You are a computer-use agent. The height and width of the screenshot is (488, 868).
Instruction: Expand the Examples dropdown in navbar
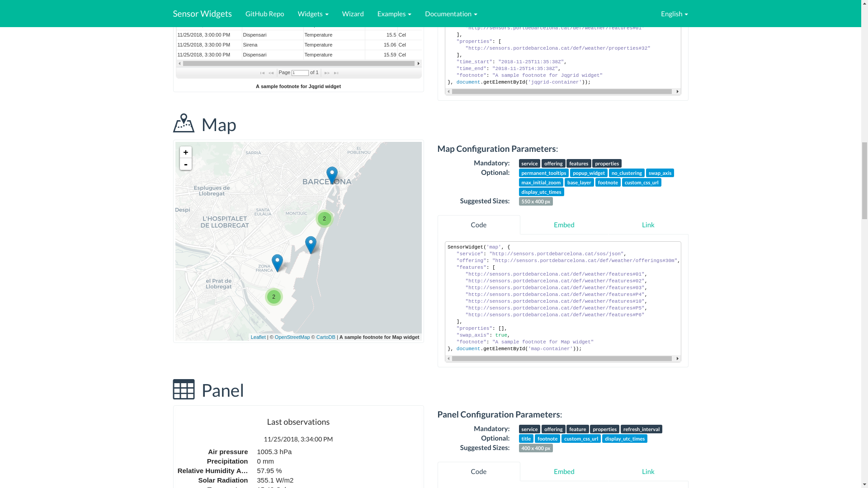[x=394, y=14]
